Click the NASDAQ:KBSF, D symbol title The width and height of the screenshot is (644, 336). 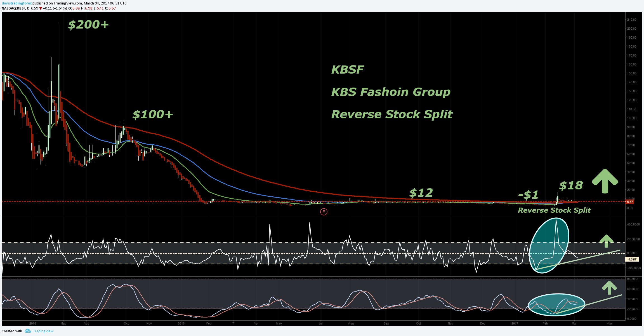pos(16,8)
